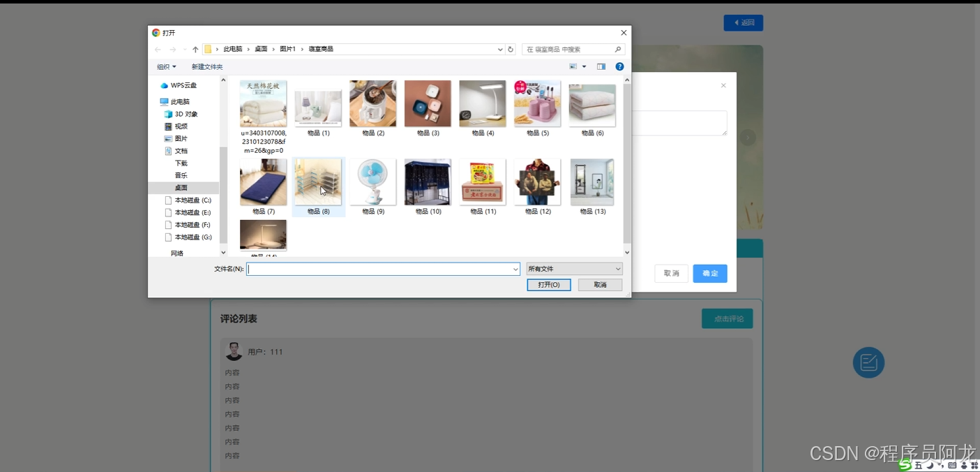The image size is (980, 472).
Task: Select thumbnail 物品 (3)
Action: pos(428,109)
